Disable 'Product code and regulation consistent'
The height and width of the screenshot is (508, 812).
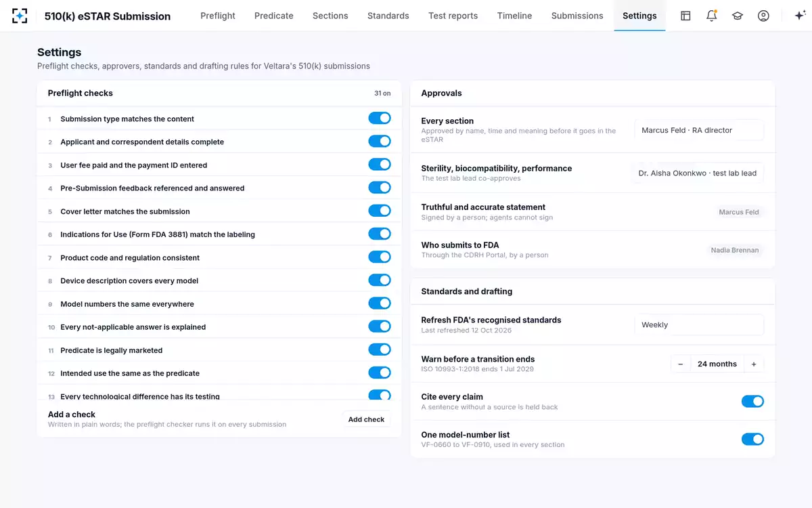[x=380, y=257]
